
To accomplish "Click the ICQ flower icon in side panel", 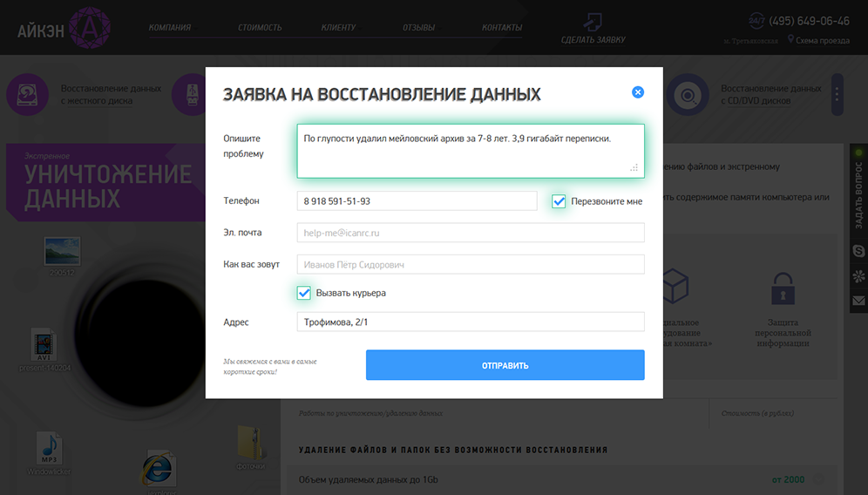I will [x=858, y=276].
